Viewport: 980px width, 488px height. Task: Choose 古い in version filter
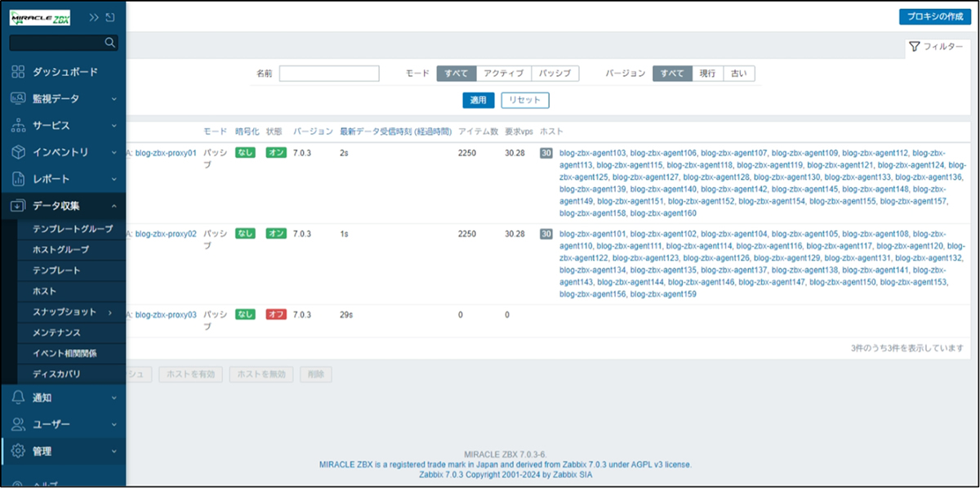(x=738, y=74)
